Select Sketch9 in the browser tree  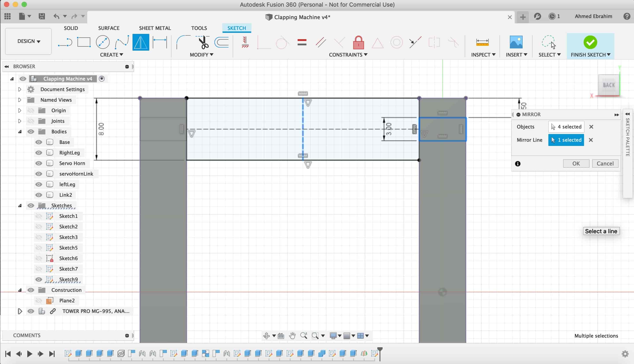tap(68, 279)
